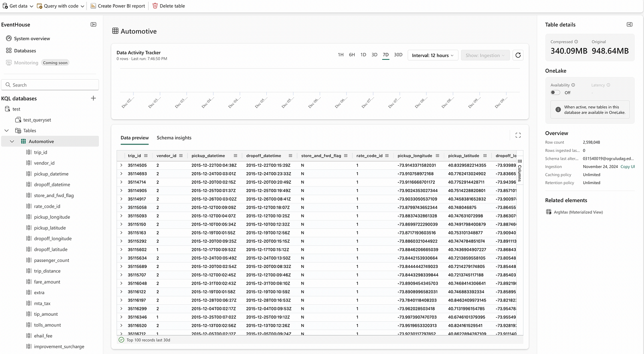Open Interval: 12 hours dropdown
644x354 pixels.
pos(433,55)
